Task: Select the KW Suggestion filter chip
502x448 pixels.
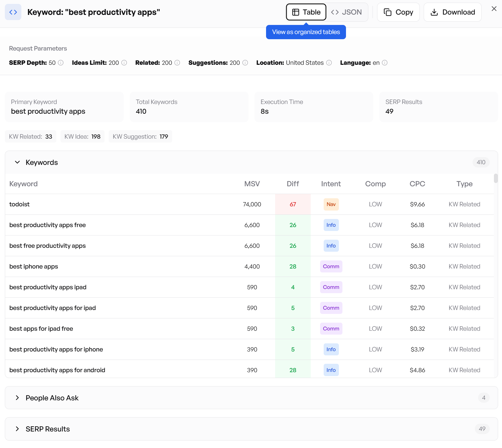Action: pos(140,136)
